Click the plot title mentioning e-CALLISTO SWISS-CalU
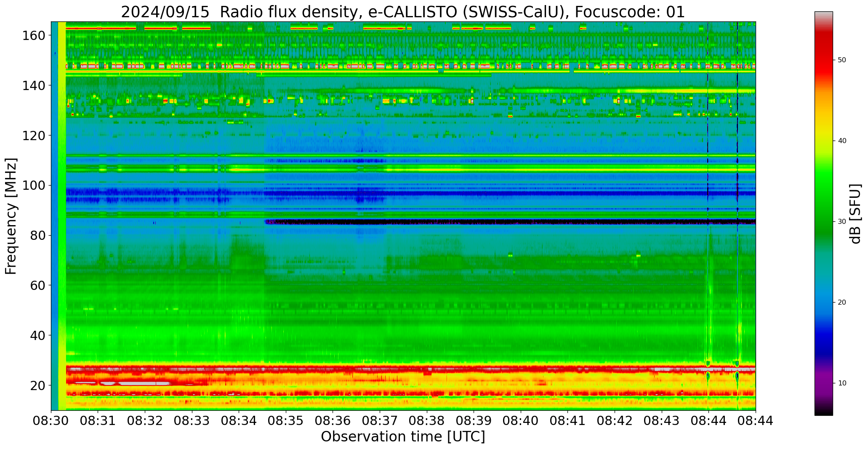Screen dimensions: 868x449 click(x=403, y=12)
